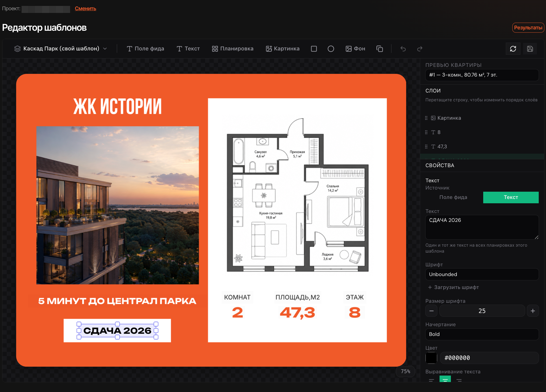
Task: Add a text element with the Текст tool
Action: [x=188, y=49]
